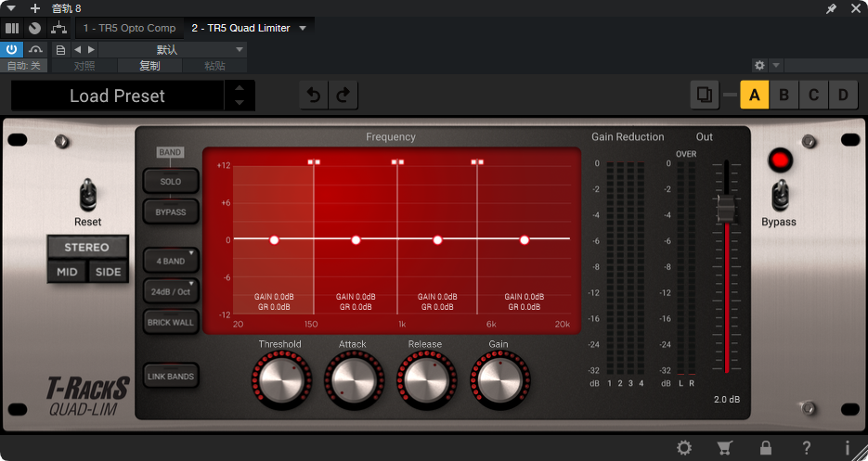Click the routing view icon in the header
Viewport: 868px width, 461px height.
58,28
